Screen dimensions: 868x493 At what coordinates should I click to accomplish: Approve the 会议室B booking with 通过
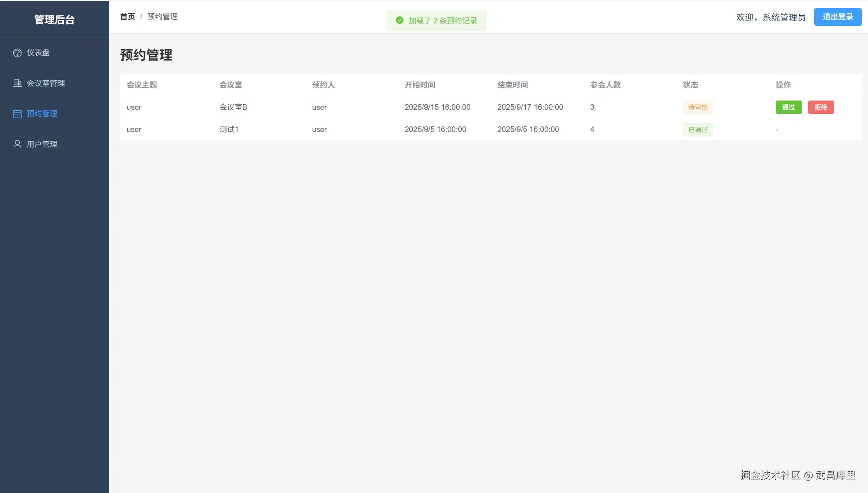pyautogui.click(x=788, y=107)
